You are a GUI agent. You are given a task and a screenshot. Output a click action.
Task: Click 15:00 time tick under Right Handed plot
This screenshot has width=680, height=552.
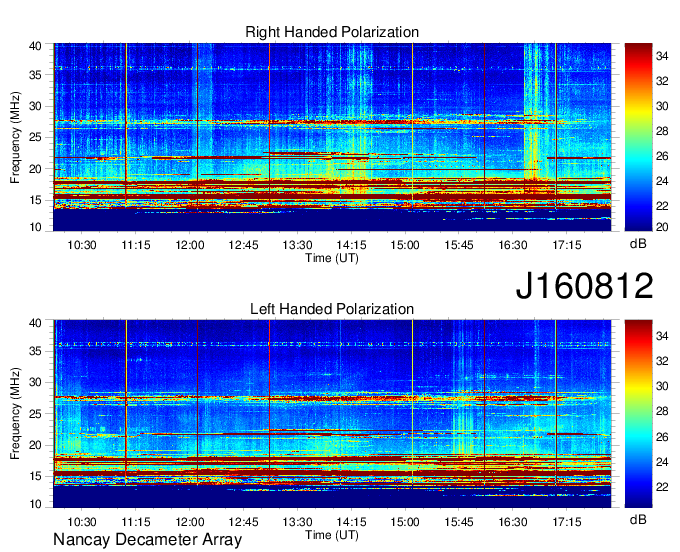pos(405,245)
